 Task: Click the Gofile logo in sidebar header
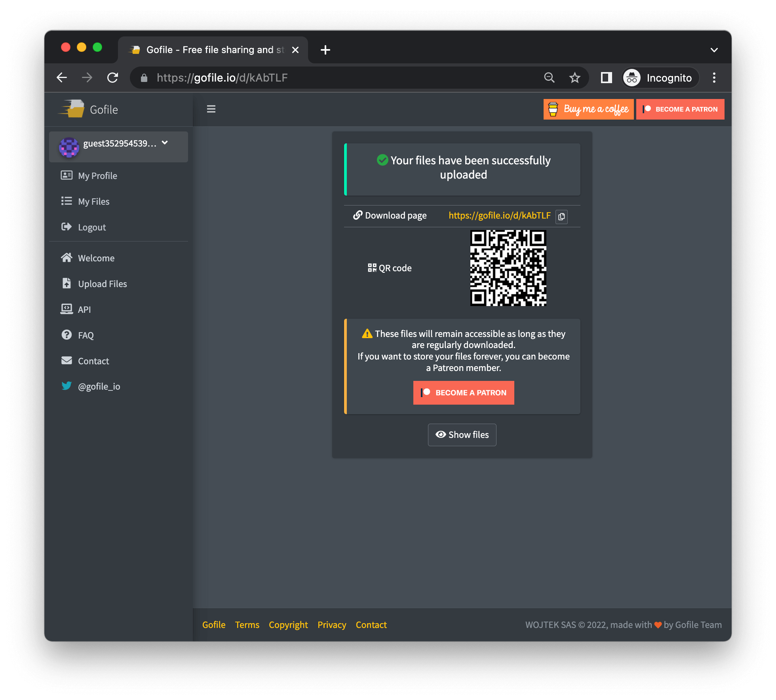click(x=89, y=109)
